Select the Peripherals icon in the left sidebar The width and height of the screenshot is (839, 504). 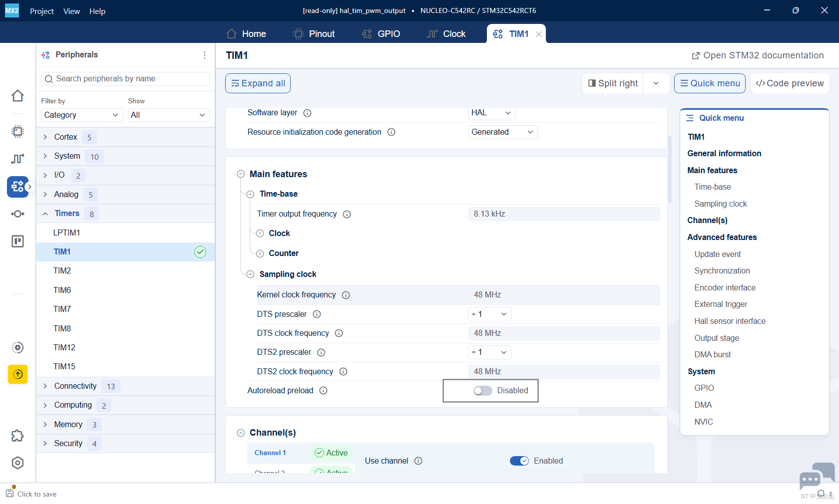[x=17, y=187]
